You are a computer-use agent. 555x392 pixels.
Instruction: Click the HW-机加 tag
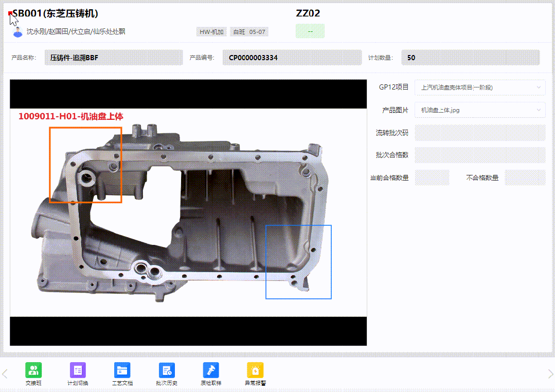[211, 32]
